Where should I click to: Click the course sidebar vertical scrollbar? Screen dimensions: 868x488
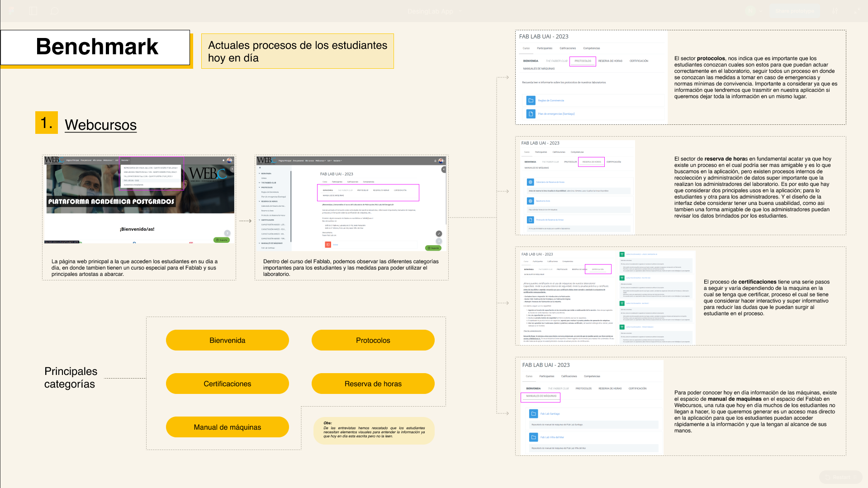tap(291, 206)
